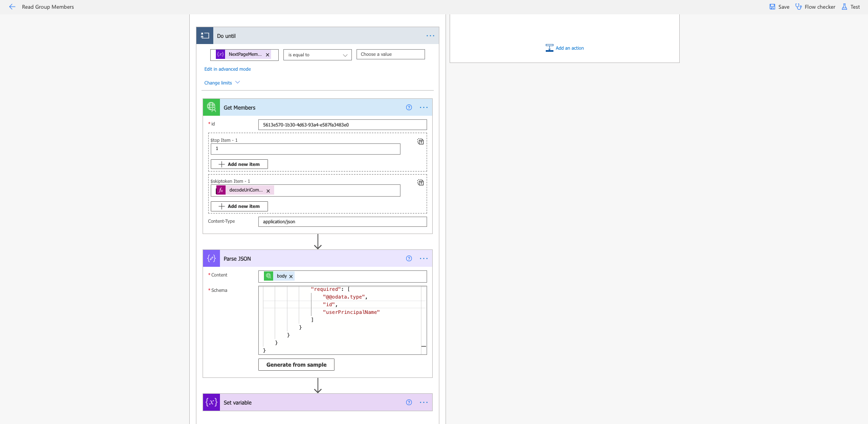This screenshot has width=868, height=424.
Task: Remove the decodeUriCom... expression token
Action: coord(268,191)
